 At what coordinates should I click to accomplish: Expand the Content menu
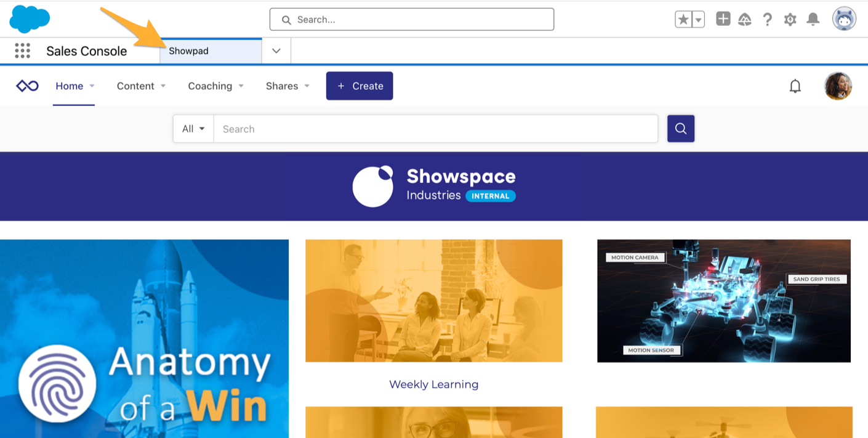(141, 86)
